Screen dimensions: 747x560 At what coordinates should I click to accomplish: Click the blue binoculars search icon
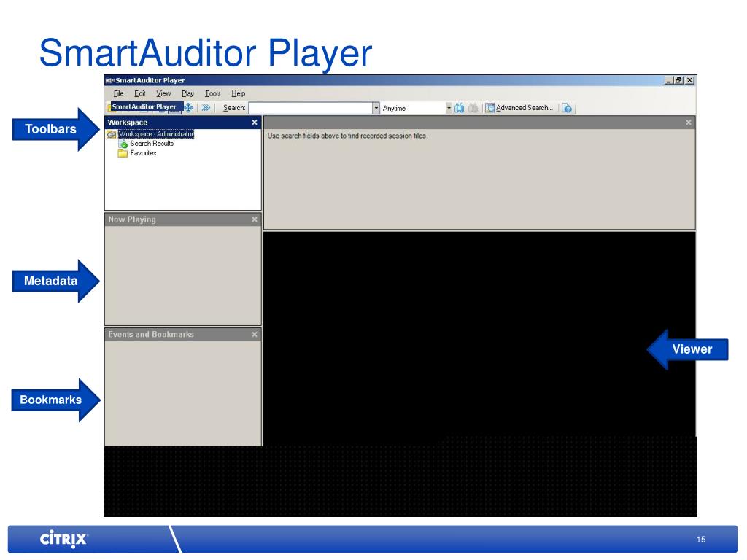[x=460, y=108]
